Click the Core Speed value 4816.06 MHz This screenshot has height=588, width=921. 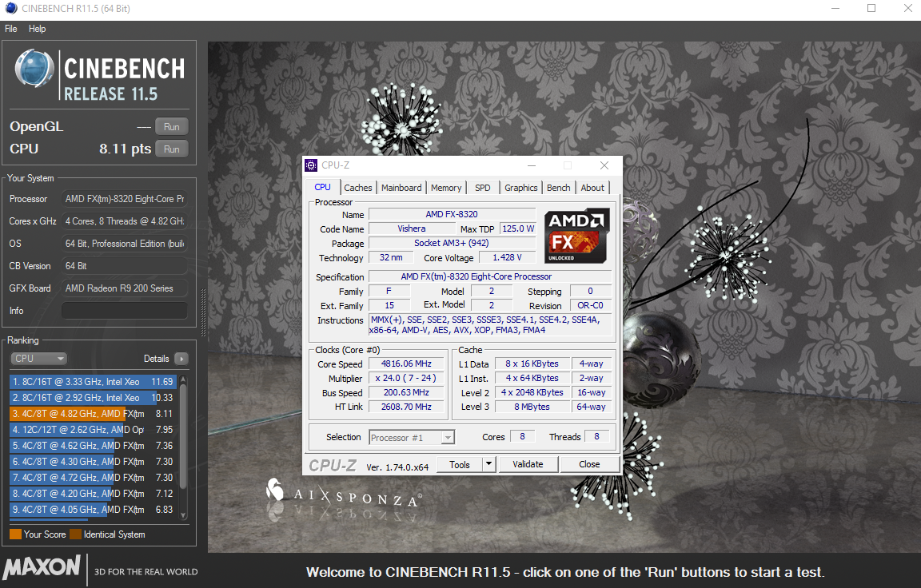coord(406,364)
